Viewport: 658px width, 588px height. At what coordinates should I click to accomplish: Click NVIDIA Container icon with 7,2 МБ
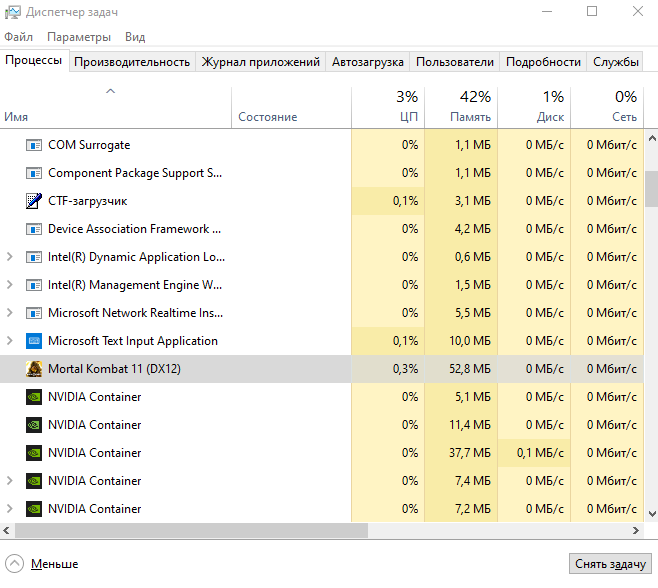pyautogui.click(x=34, y=509)
